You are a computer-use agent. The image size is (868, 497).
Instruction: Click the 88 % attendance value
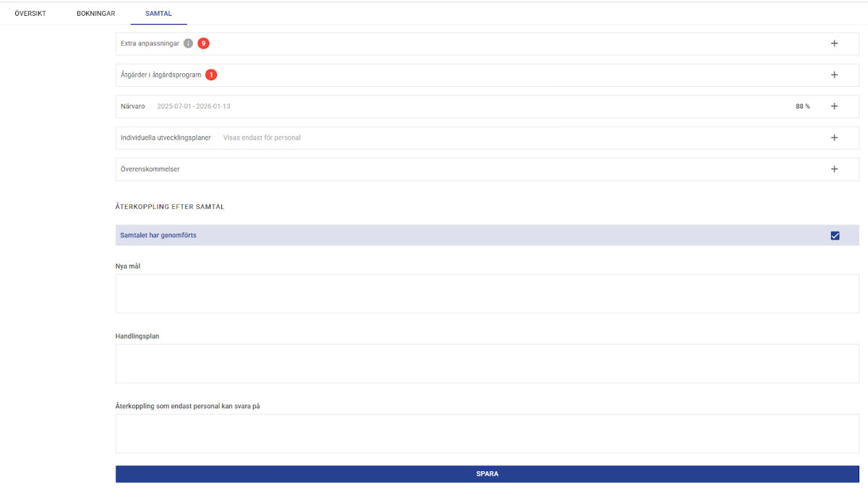(x=802, y=106)
